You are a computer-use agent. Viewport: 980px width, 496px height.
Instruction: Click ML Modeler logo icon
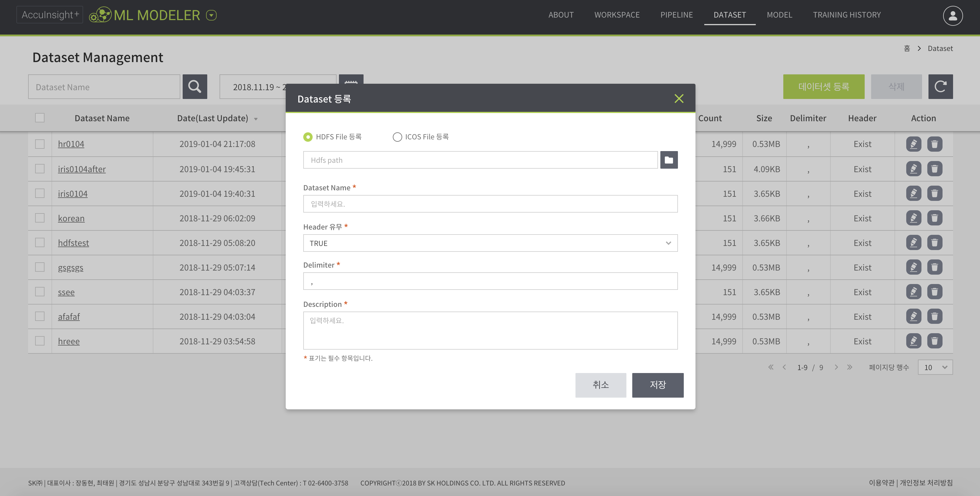pyautogui.click(x=100, y=15)
